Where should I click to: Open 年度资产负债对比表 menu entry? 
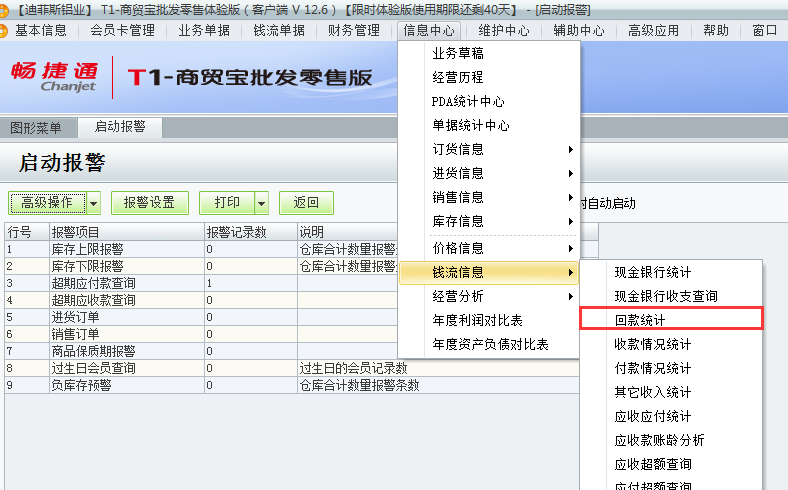488,344
